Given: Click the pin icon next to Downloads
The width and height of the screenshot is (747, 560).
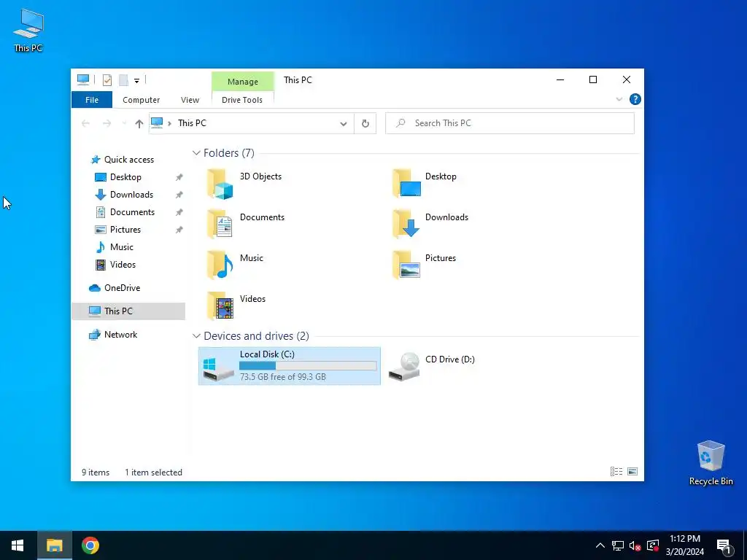Looking at the screenshot, I should (179, 195).
